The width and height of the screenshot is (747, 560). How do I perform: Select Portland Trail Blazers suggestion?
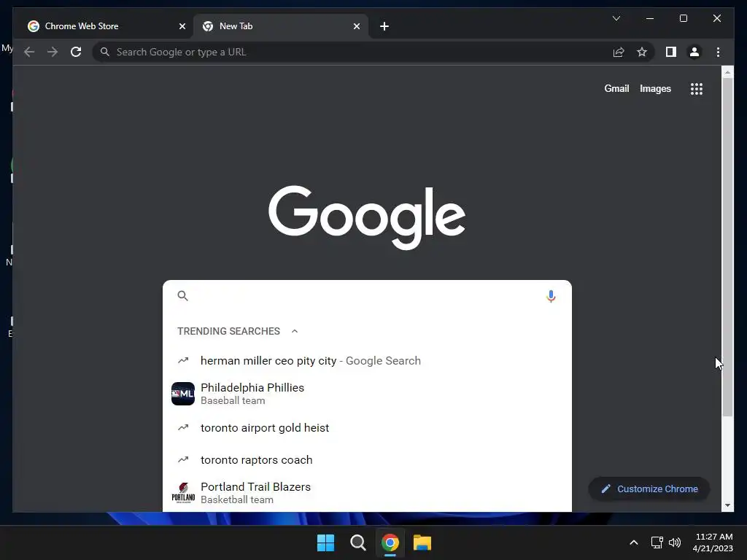coord(367,493)
